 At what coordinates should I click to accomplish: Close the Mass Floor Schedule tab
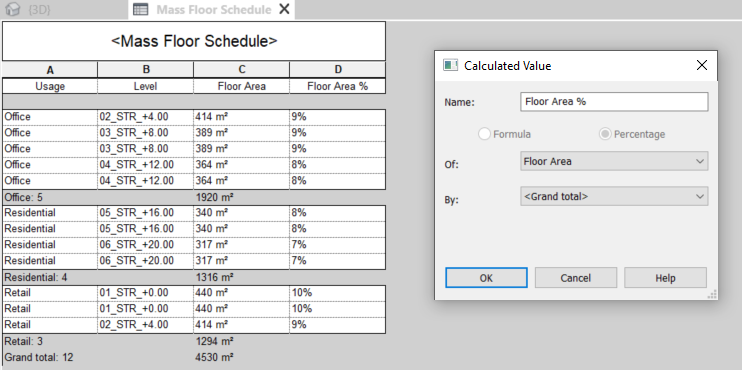point(284,9)
